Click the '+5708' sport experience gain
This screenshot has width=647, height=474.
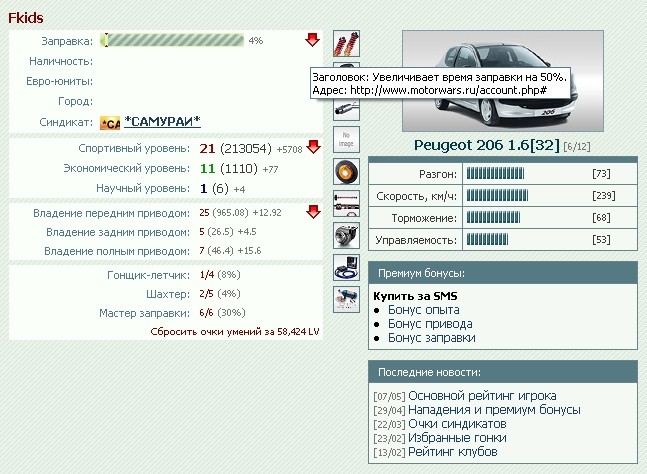289,149
